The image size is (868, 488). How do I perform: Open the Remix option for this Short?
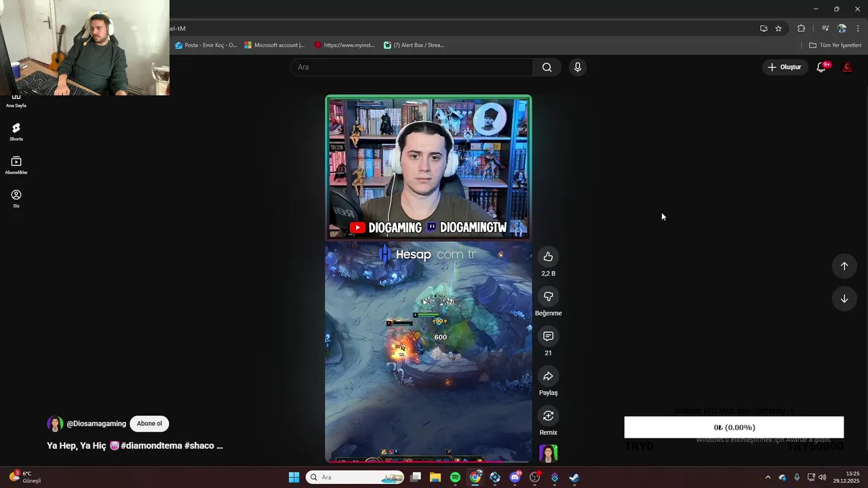click(x=548, y=415)
